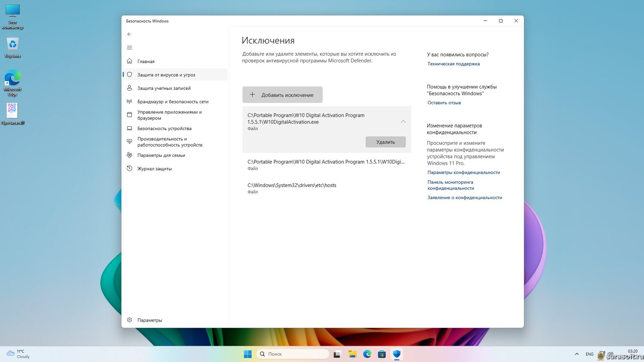
Task: Click the Оставить отзыв link
Action: (x=444, y=103)
